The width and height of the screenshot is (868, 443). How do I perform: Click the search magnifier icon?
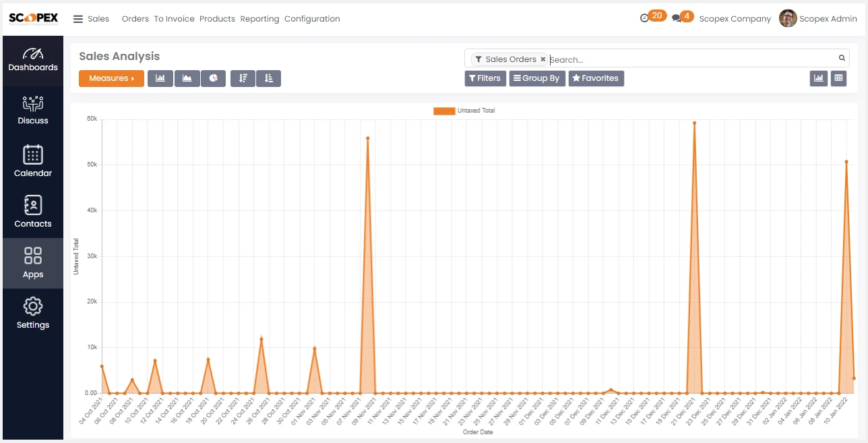(842, 59)
